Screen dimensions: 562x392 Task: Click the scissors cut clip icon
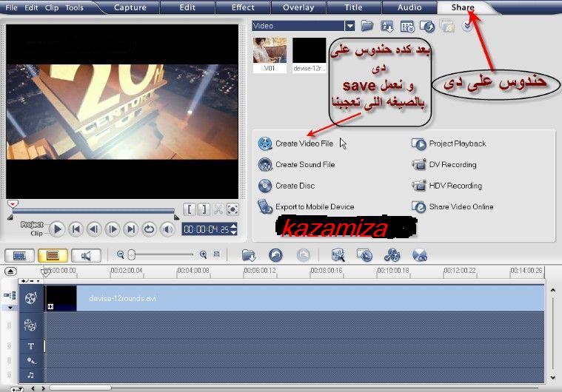tap(218, 209)
